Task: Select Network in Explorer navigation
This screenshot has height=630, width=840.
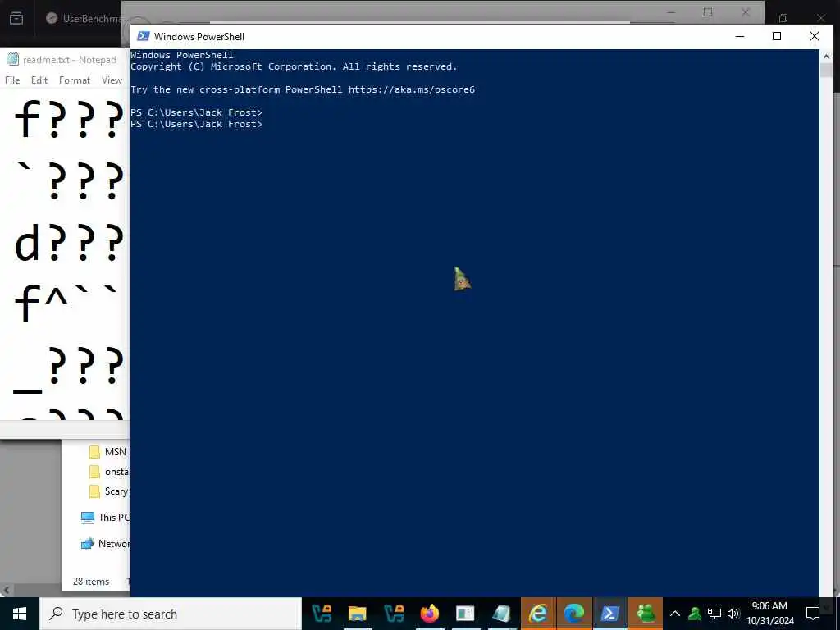Action: pos(105,544)
